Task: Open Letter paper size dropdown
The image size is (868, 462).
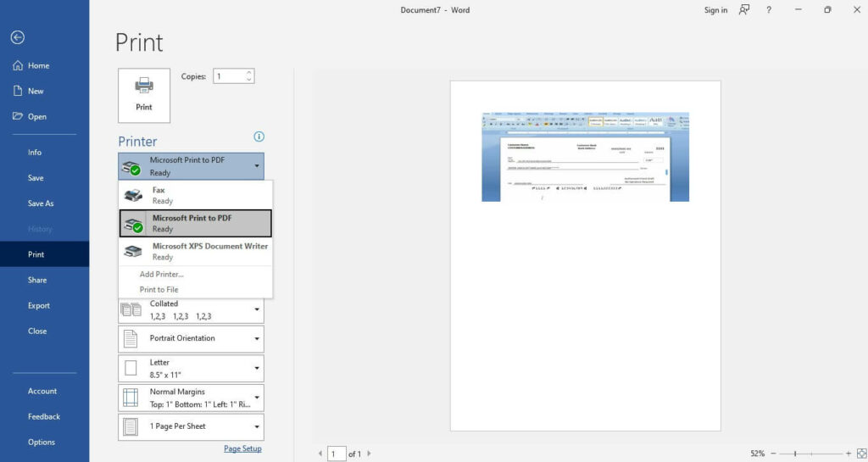Action: (191, 369)
